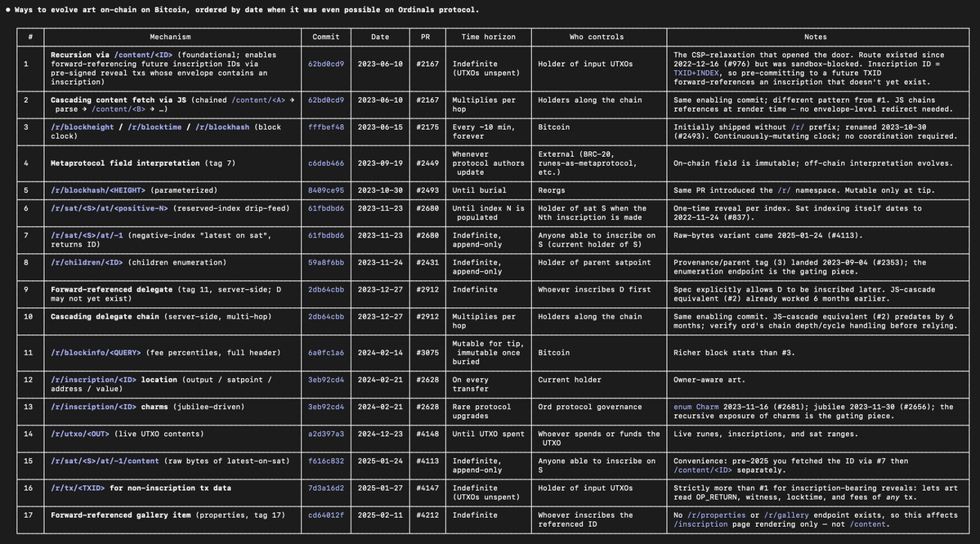Click the Commit column header
980x544 pixels.
pos(325,37)
